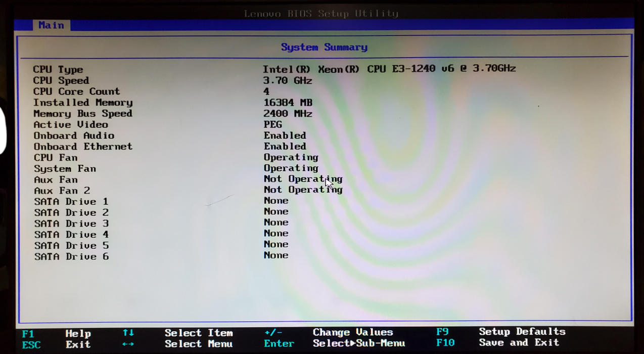Screen dimensions: 644x354
Task: Select None value for SATA Drive 6
Action: pyautogui.click(x=276, y=255)
